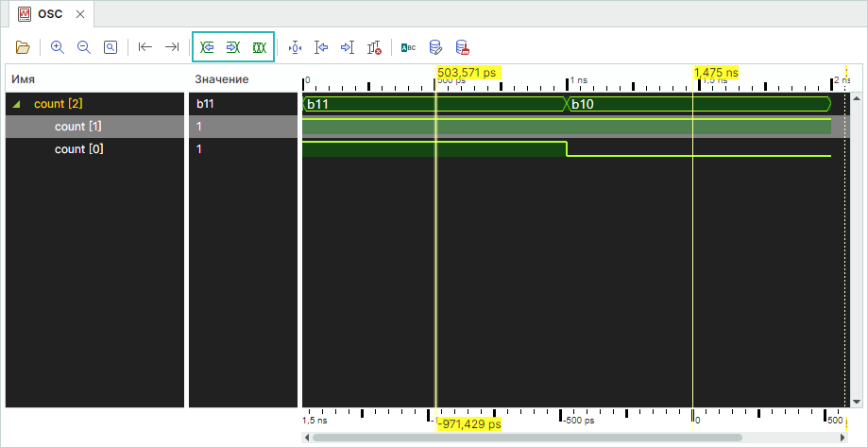Click the open file folder icon
Viewport: 868px width, 448px height.
click(x=24, y=47)
